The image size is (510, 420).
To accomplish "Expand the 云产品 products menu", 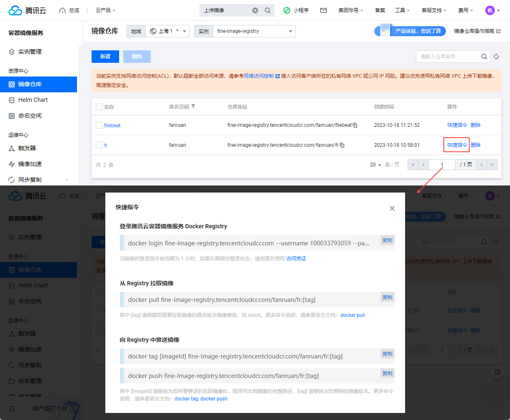I will point(105,10).
